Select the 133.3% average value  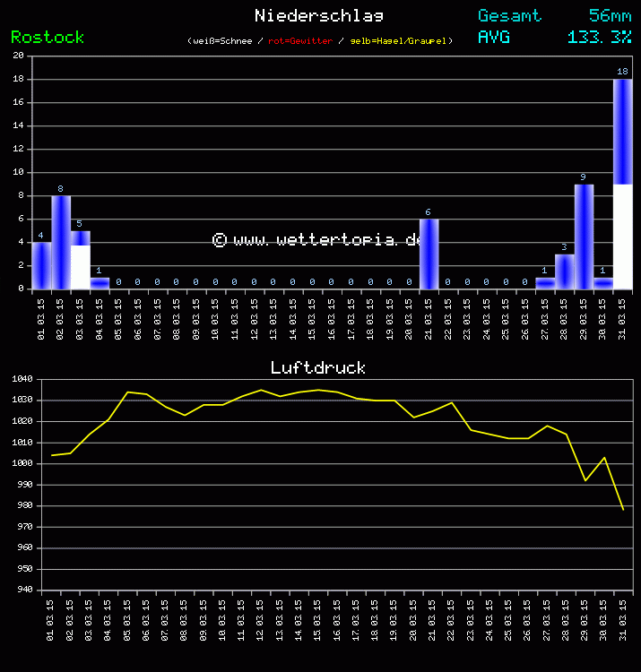(599, 37)
